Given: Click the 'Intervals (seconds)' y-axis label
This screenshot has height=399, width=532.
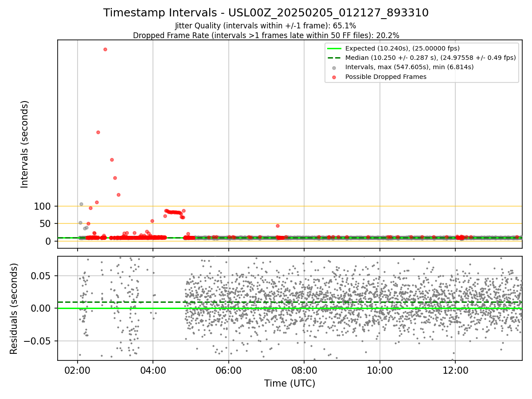Looking at the screenshot, I should [x=25, y=144].
